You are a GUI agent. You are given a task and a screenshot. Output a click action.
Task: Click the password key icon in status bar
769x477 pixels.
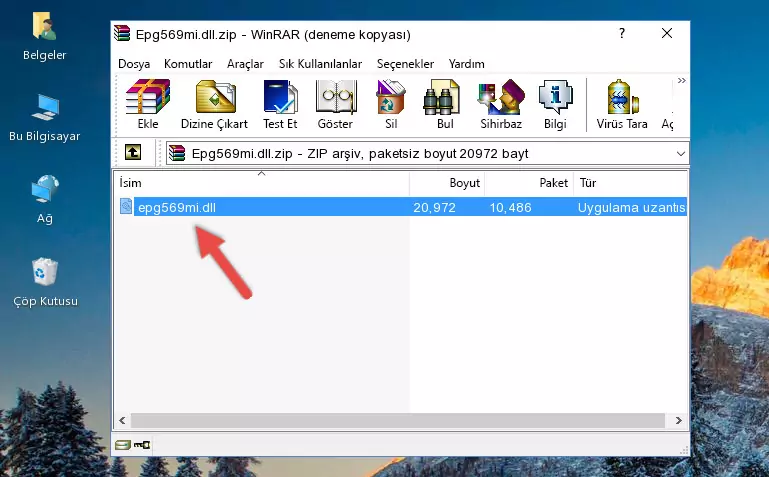[x=142, y=445]
